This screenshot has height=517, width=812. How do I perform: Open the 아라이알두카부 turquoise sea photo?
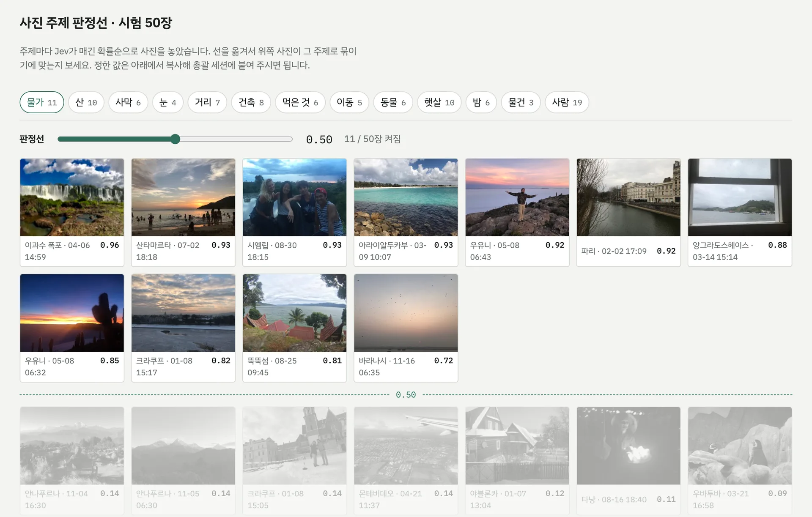pos(406,197)
